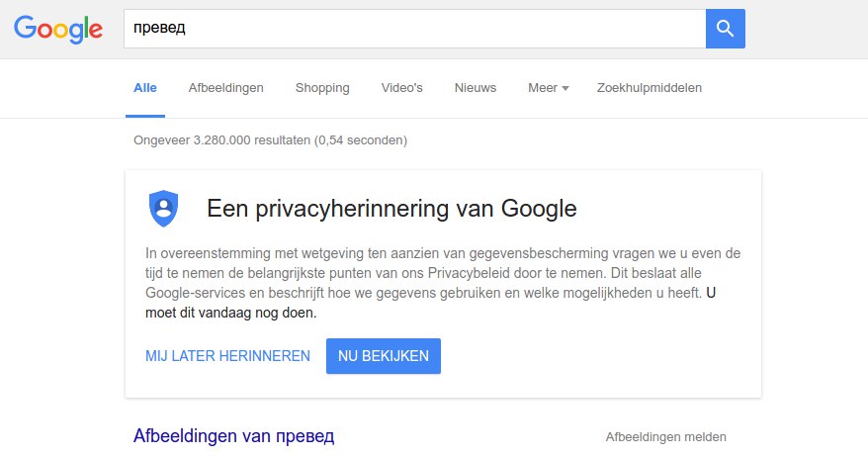This screenshot has width=868, height=457.
Task: Click the blue privacy shield icon
Action: tap(163, 209)
